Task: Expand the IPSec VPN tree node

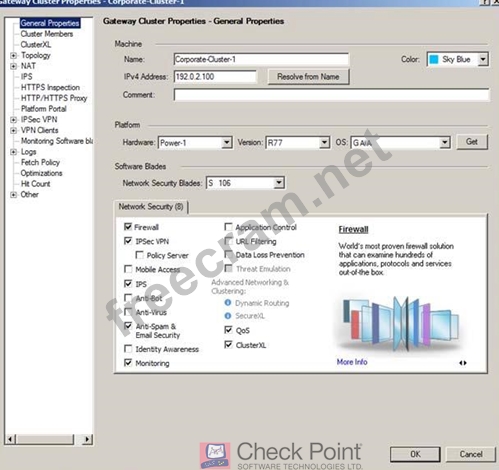Action: pyautogui.click(x=13, y=120)
